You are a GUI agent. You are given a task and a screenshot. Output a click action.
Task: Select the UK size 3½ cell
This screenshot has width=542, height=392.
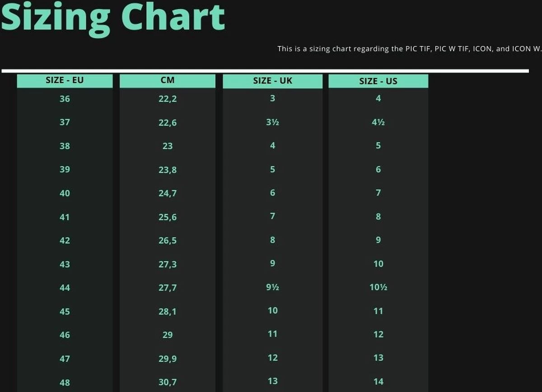(x=272, y=122)
